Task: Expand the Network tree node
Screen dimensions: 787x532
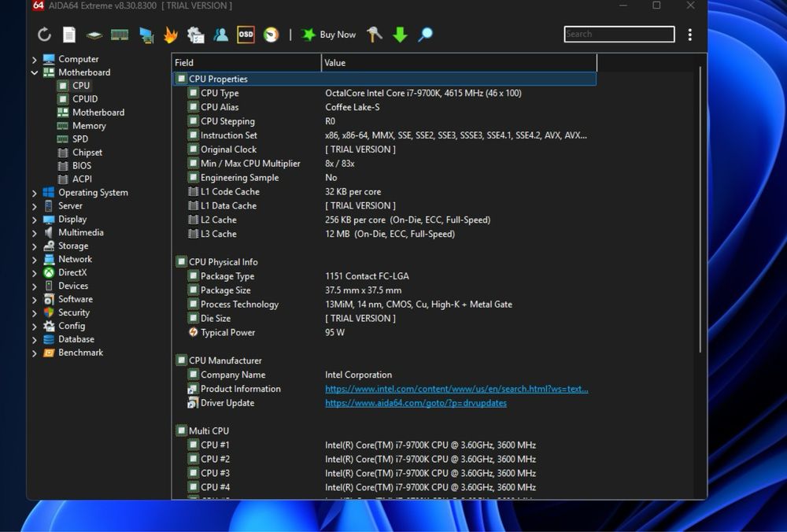Action: click(34, 260)
